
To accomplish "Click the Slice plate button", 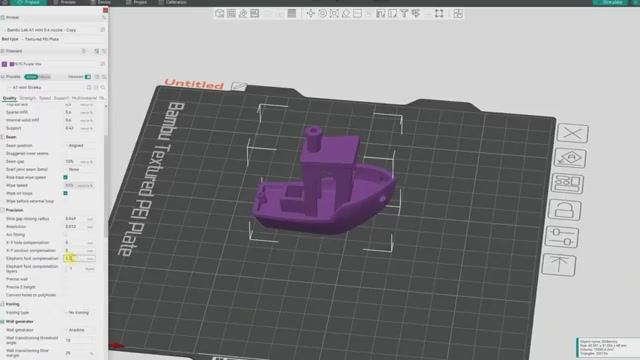I will pyautogui.click(x=611, y=2).
